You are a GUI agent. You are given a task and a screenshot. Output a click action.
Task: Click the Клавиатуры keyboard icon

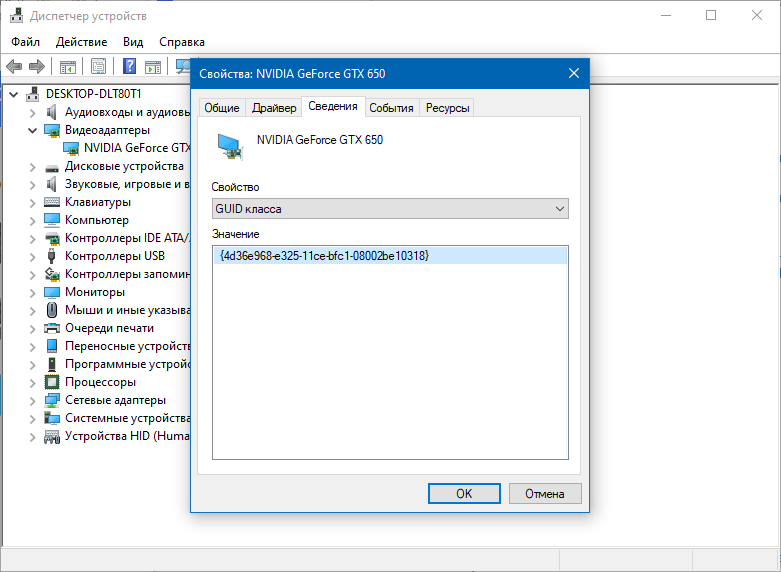point(52,202)
